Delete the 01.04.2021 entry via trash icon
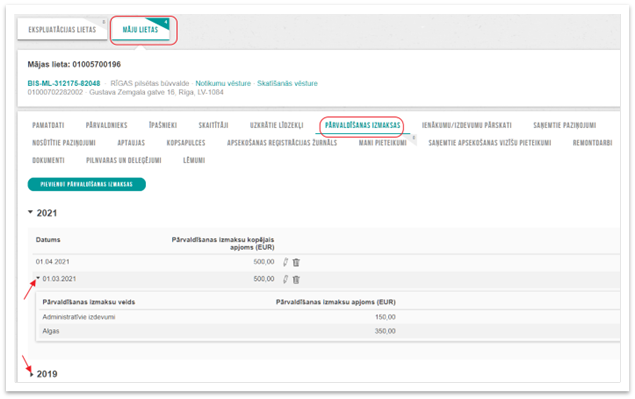 pos(296,262)
